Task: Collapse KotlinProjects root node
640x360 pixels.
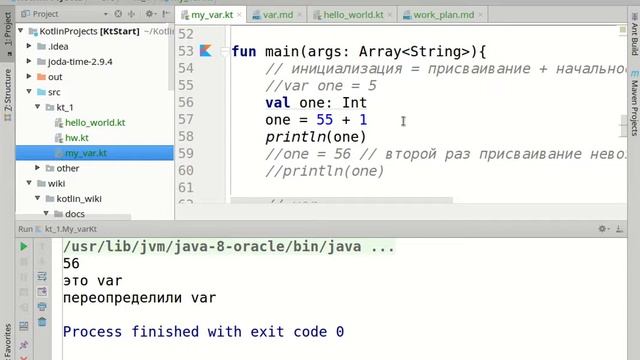Action: tap(21, 31)
